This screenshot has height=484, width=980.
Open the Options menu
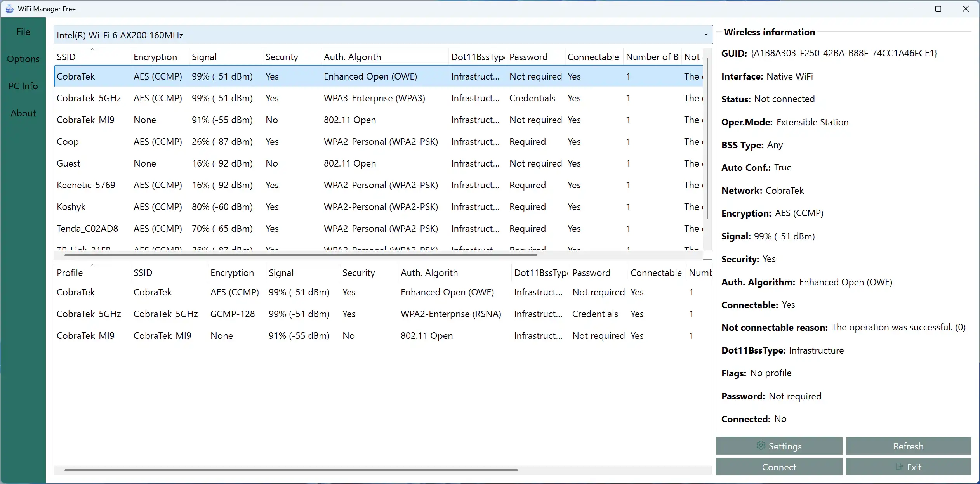point(23,59)
